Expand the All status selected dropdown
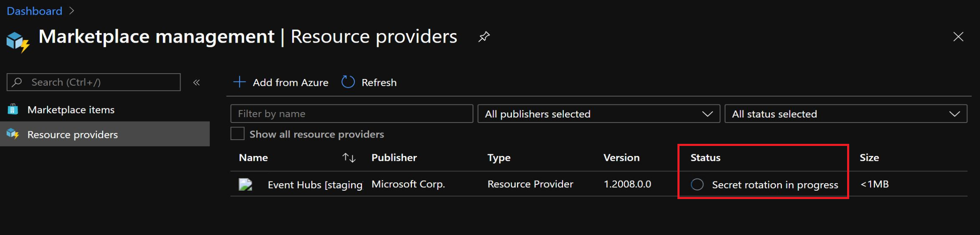The image size is (980, 235). (845, 114)
